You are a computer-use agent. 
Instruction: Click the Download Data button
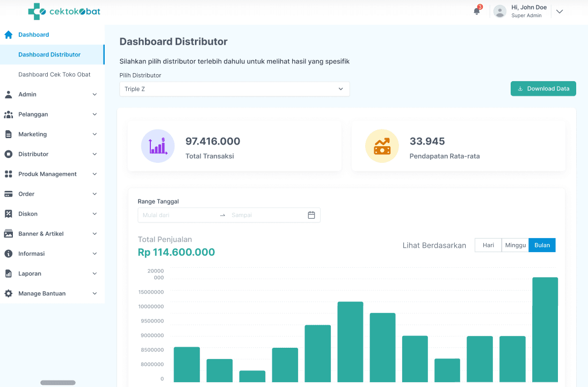click(543, 88)
